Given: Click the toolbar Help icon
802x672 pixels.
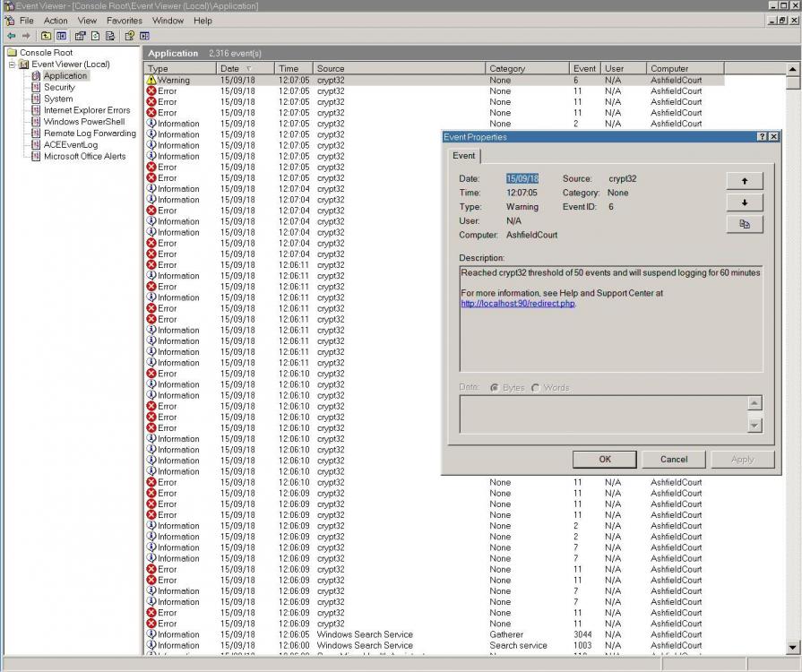Looking at the screenshot, I should coord(129,36).
